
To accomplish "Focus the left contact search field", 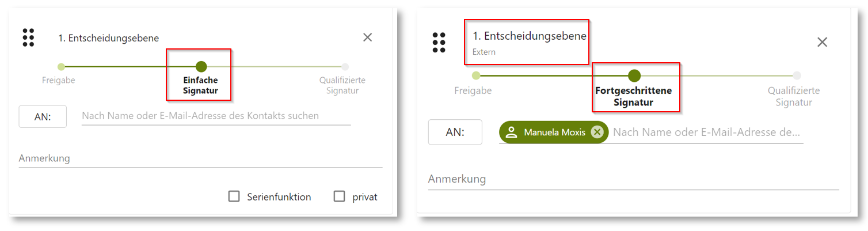I will coord(216,116).
